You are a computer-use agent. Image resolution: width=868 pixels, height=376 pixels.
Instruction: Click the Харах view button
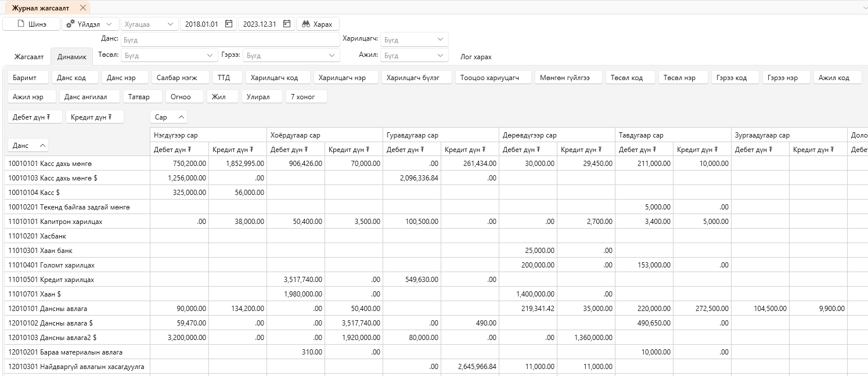click(x=318, y=24)
